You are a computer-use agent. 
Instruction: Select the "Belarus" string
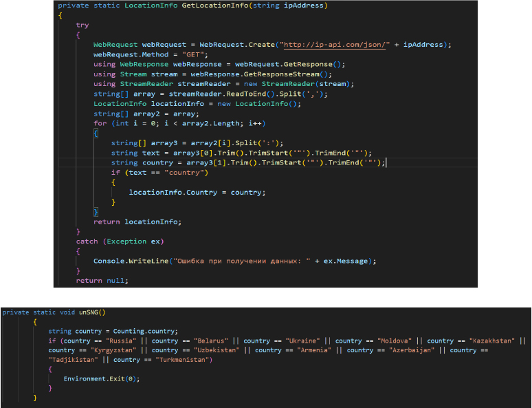click(x=211, y=341)
